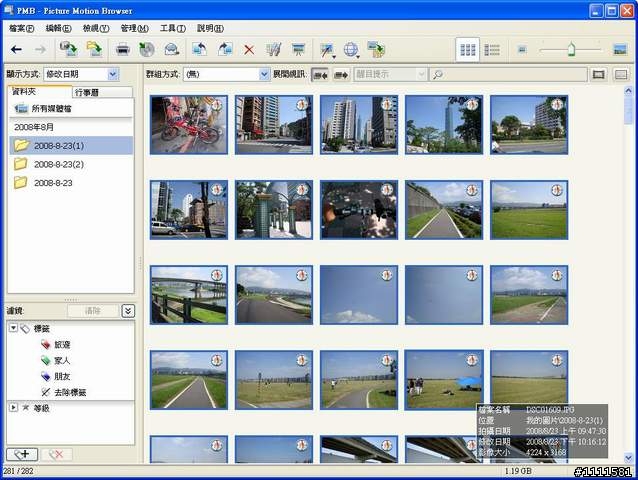Click small thumbnail size icon
638x480 pixels.
click(x=522, y=50)
